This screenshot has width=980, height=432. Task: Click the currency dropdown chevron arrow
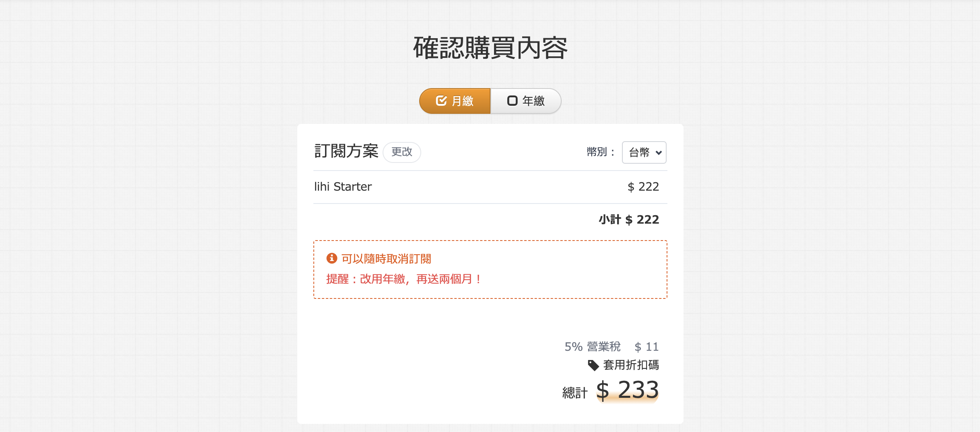pyautogui.click(x=659, y=153)
